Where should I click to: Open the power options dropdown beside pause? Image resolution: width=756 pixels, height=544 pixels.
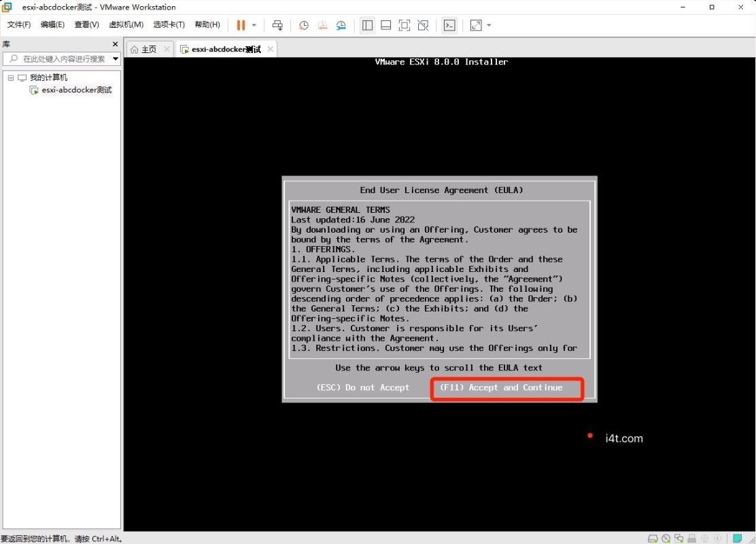tap(254, 25)
